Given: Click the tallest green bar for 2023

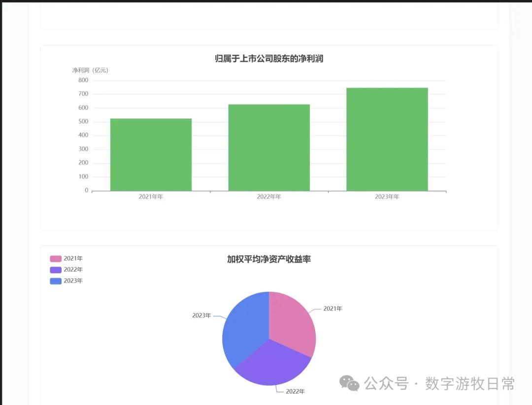Looking at the screenshot, I should [387, 139].
